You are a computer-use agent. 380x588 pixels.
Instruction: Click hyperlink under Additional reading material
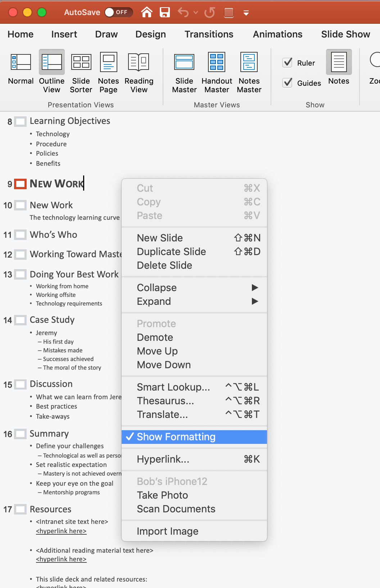61,559
